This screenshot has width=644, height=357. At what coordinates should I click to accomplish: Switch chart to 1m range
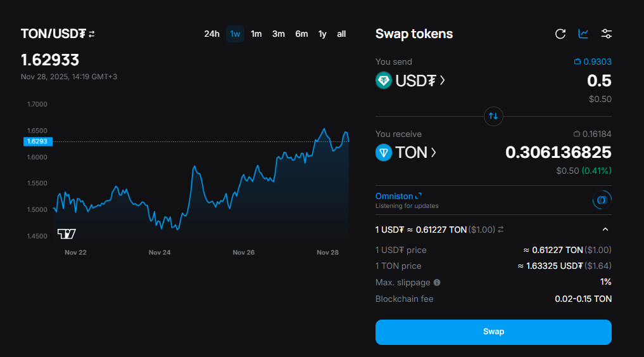256,34
